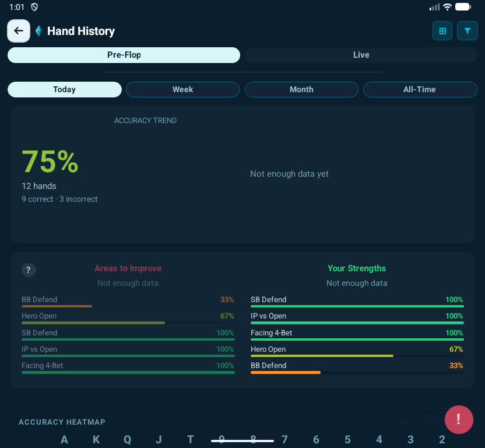Select the Today time range
The height and width of the screenshot is (448, 485).
point(64,89)
